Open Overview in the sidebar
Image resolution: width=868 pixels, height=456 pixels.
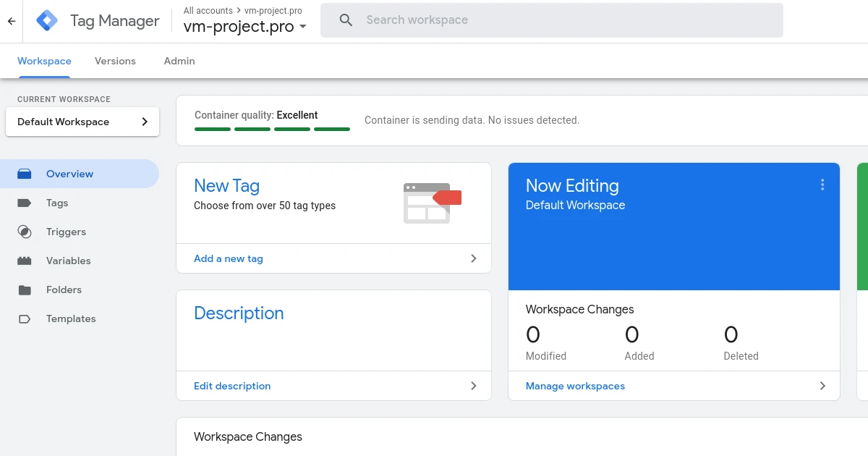pos(69,174)
